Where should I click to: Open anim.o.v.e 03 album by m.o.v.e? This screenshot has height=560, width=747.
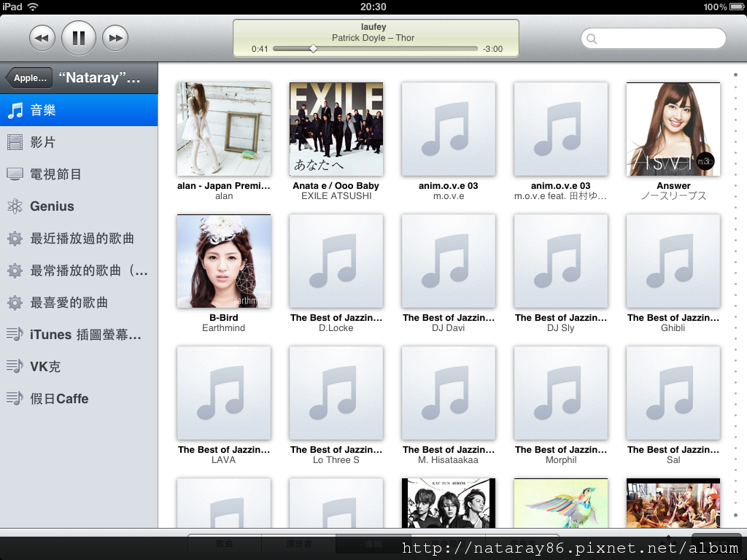(449, 129)
